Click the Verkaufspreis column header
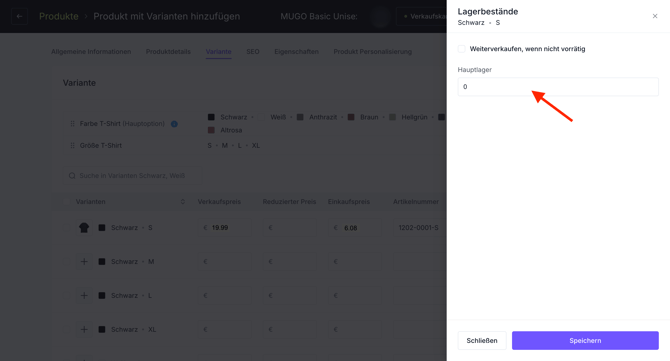This screenshot has height=361, width=670. 219,202
